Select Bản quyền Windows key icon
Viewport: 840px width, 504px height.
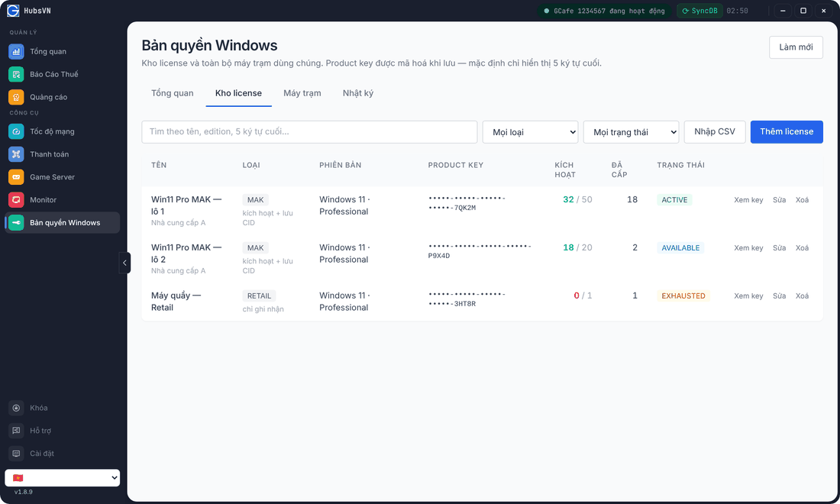[x=16, y=223]
